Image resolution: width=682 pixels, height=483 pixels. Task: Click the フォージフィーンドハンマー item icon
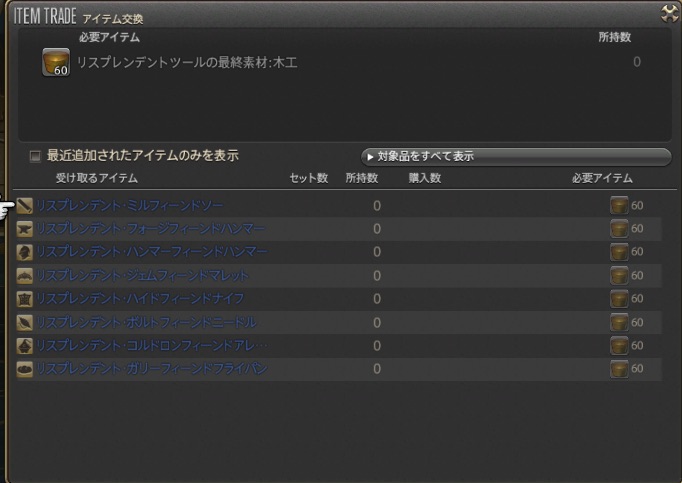pyautogui.click(x=25, y=228)
